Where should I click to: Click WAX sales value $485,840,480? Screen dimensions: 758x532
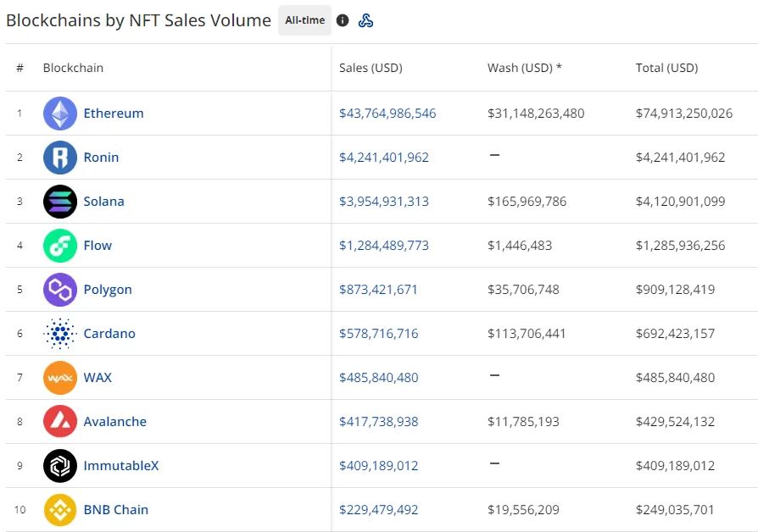378,377
